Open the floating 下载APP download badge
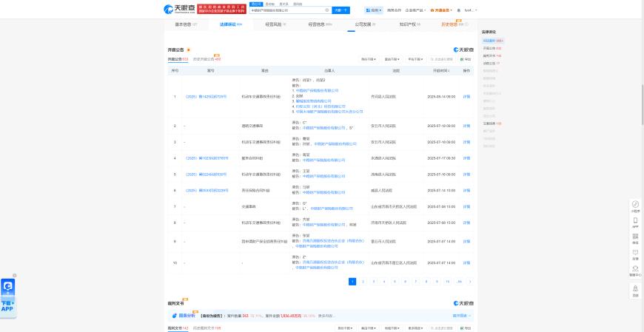 click(8, 297)
